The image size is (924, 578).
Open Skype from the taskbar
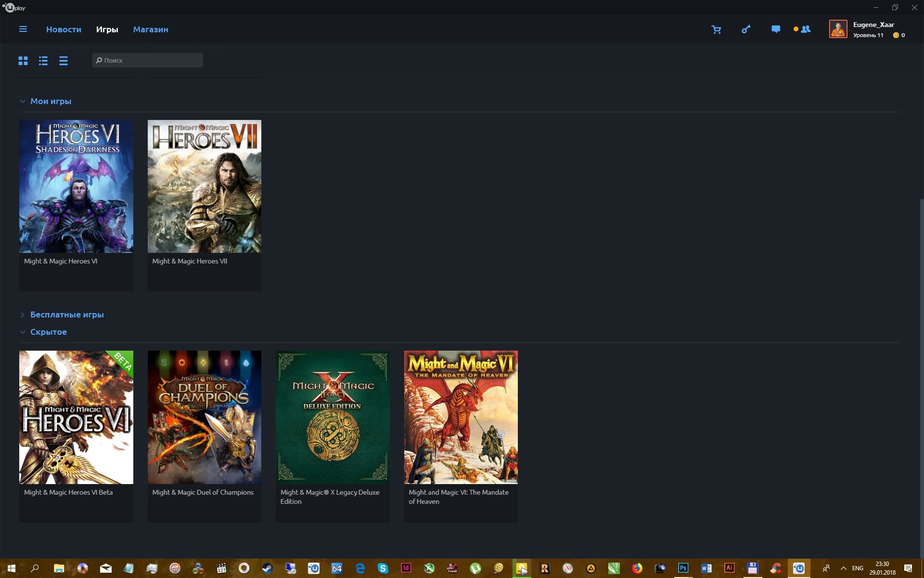tap(383, 568)
